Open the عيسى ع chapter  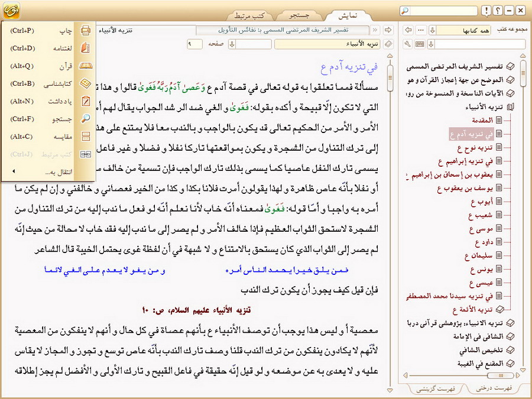click(481, 283)
